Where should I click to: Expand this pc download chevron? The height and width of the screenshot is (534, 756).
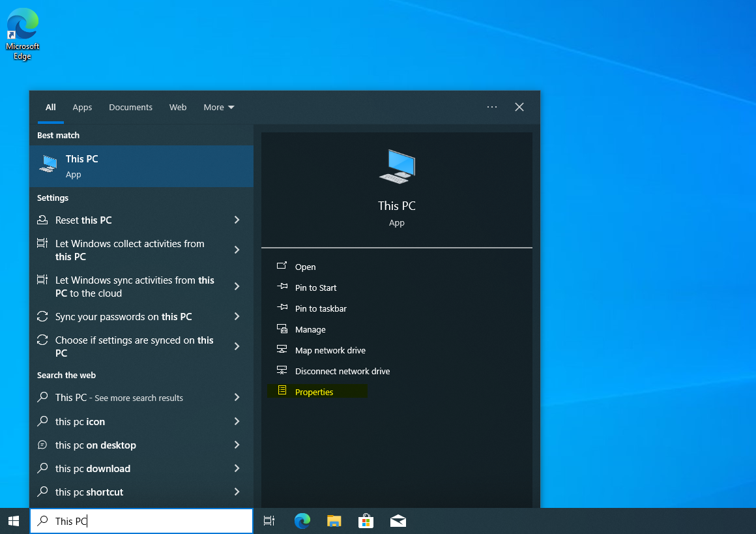(237, 468)
